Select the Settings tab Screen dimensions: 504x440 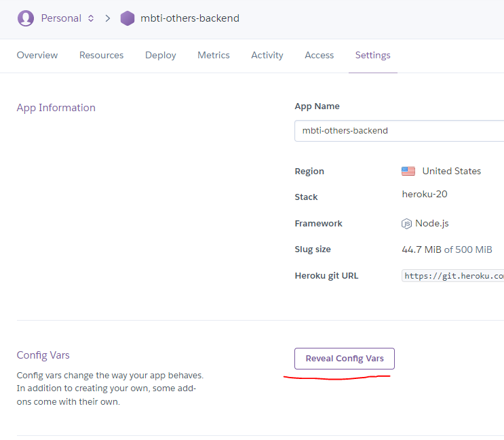[x=373, y=55]
